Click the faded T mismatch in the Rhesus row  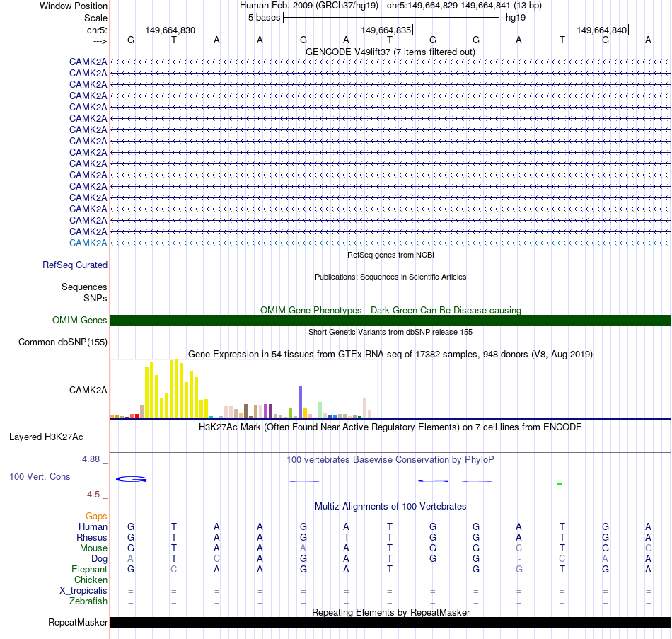tap(347, 538)
